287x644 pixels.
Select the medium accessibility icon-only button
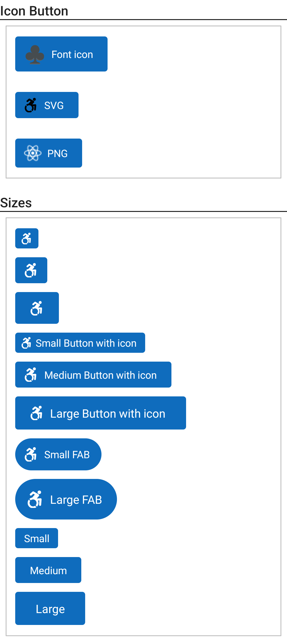pos(31,270)
